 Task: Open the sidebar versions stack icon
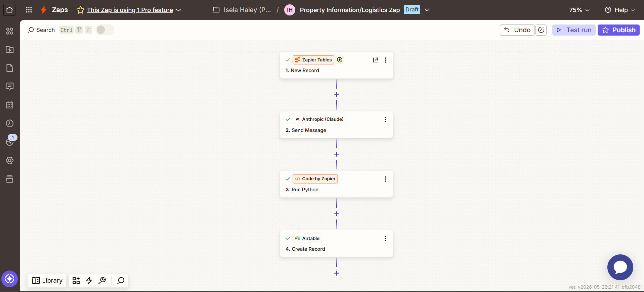[10, 179]
